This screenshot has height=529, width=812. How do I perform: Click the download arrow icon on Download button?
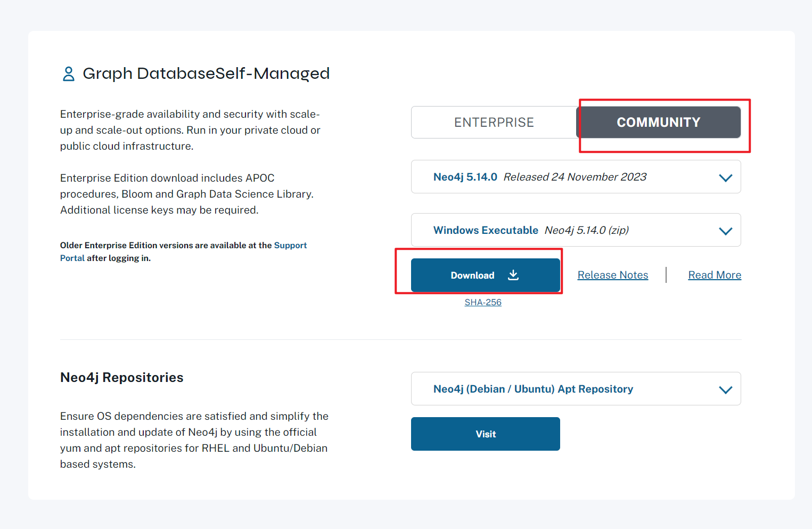513,275
